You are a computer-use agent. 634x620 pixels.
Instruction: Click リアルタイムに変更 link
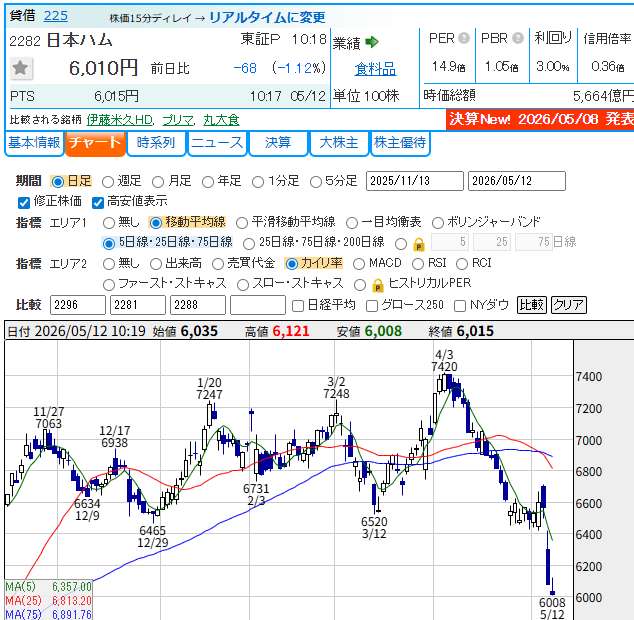tap(267, 17)
